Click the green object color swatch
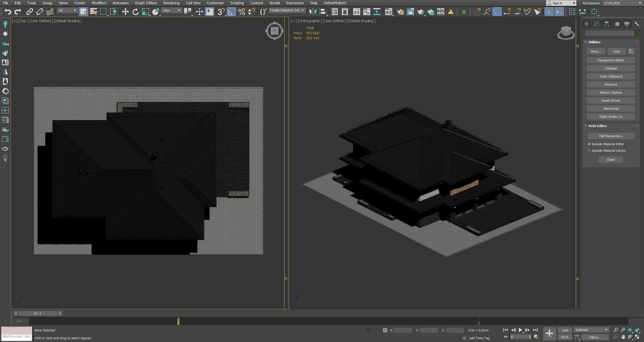The image size is (644, 342). [x=638, y=33]
